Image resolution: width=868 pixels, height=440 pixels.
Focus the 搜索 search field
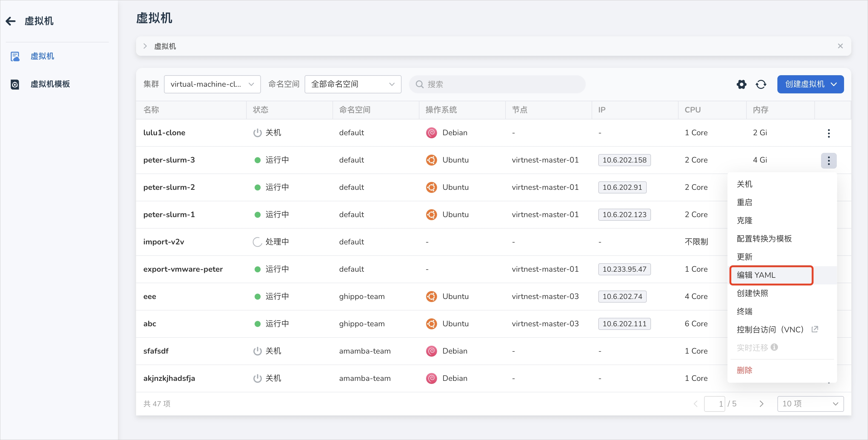tap(497, 84)
